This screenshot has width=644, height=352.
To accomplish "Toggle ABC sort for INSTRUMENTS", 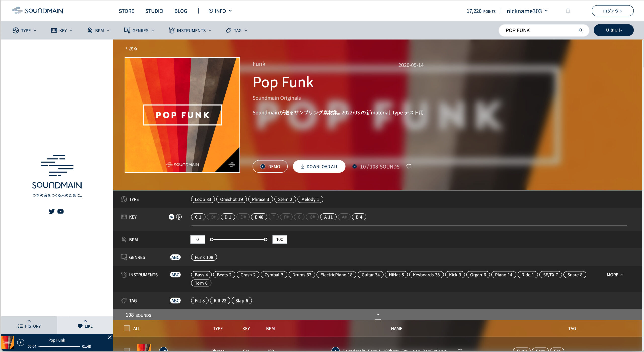I will pyautogui.click(x=175, y=275).
